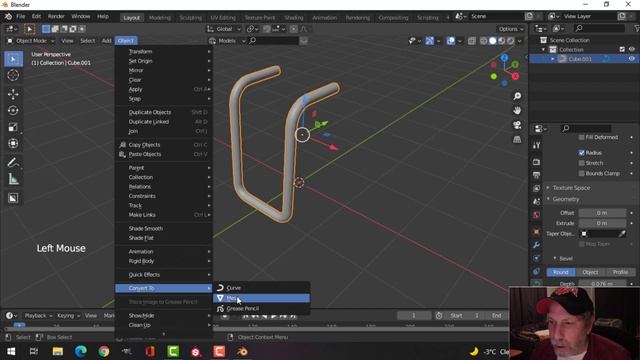
Task: Open the viewport Select menu
Action: click(87, 41)
